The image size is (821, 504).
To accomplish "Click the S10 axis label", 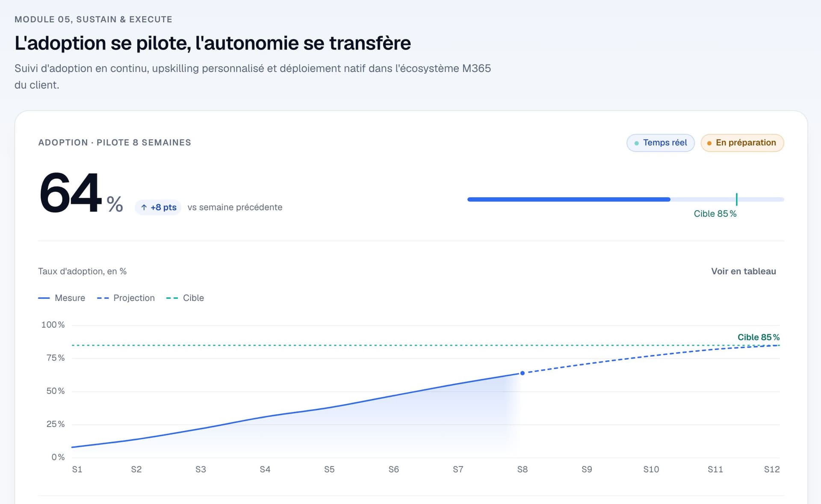I will [x=651, y=469].
